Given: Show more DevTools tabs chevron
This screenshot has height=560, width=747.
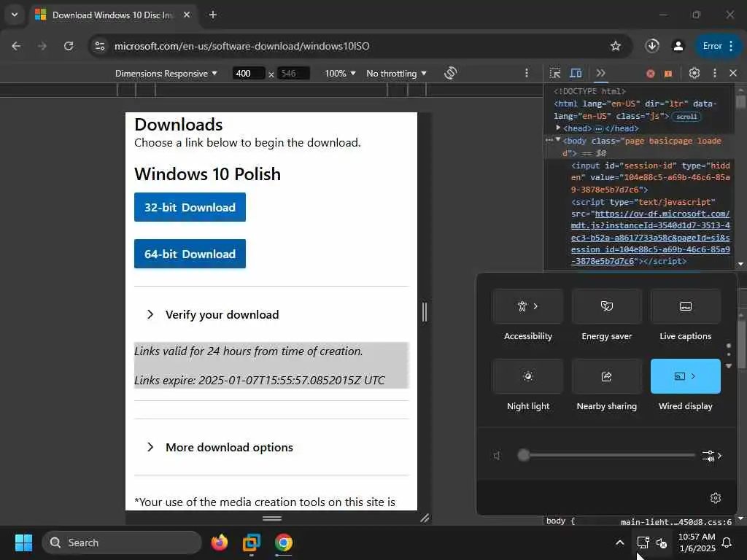Looking at the screenshot, I should [x=600, y=73].
